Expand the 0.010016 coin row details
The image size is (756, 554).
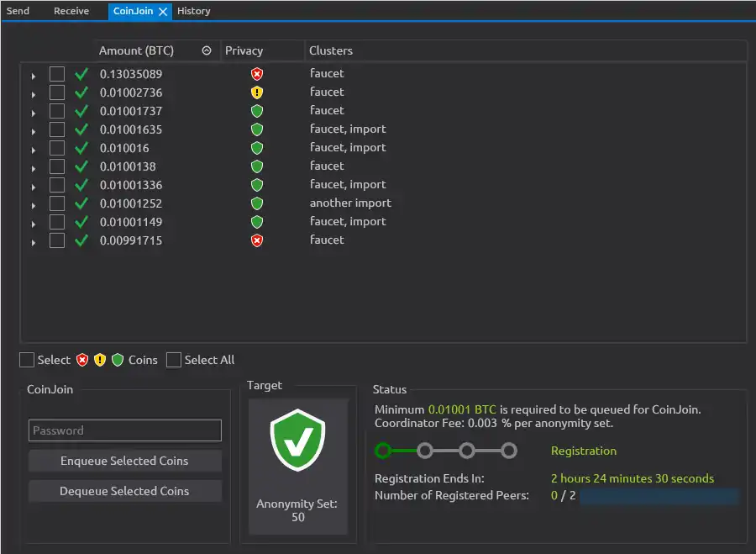34,150
